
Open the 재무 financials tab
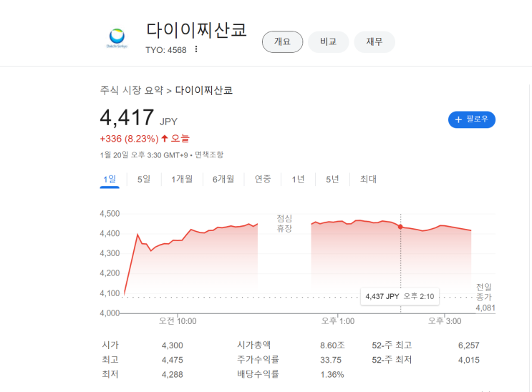[374, 41]
